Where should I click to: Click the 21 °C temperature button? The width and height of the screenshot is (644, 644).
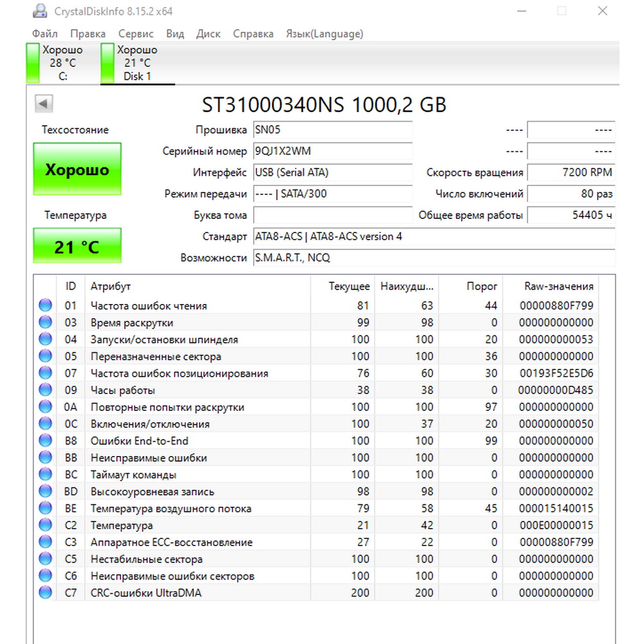click(x=77, y=245)
